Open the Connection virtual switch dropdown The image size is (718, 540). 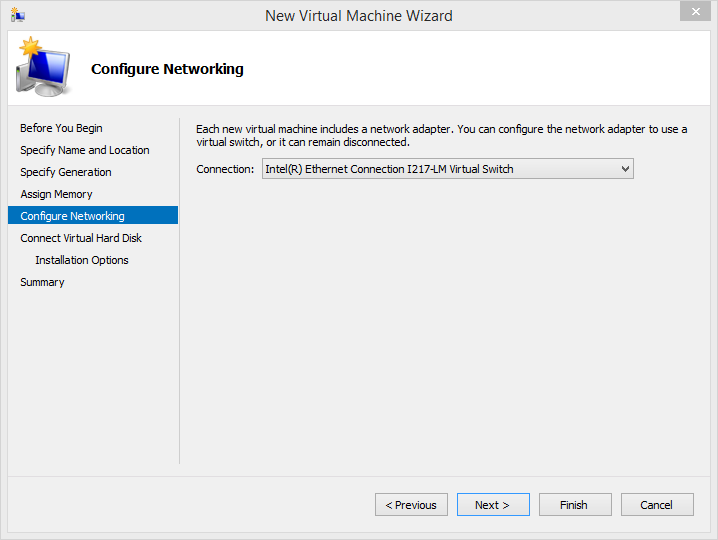click(447, 169)
